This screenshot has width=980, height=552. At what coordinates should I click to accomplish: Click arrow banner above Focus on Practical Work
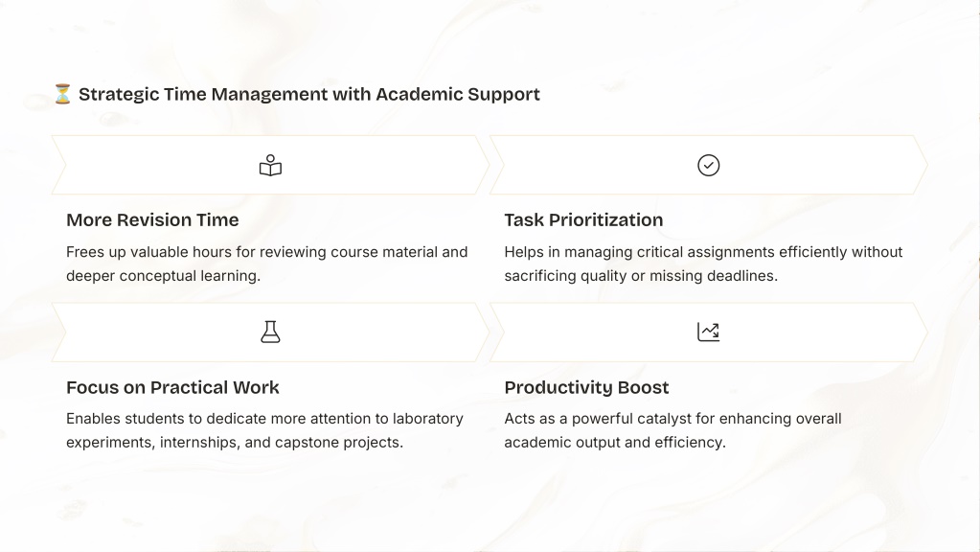tap(270, 332)
